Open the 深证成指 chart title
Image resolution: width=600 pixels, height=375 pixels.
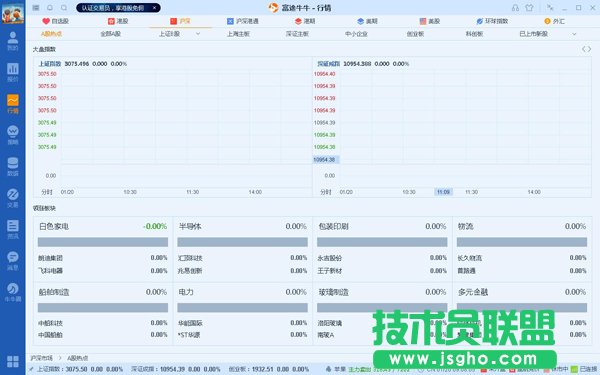[x=328, y=64]
